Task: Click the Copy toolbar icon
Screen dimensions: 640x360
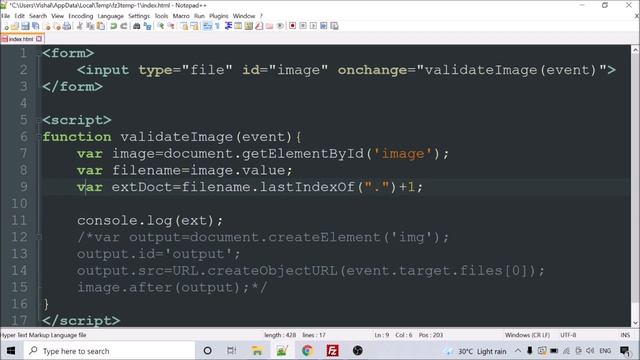Action: coord(90,26)
